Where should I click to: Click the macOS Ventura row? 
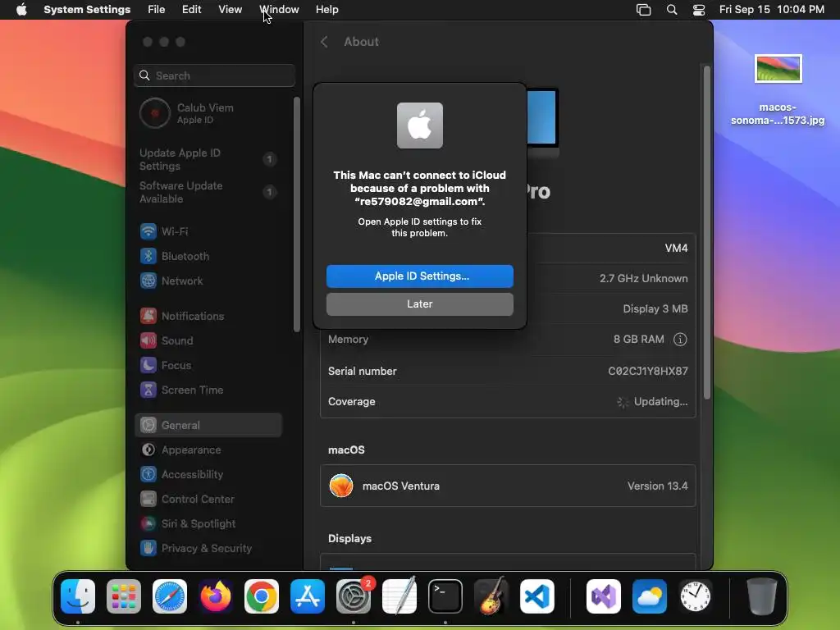(x=508, y=486)
